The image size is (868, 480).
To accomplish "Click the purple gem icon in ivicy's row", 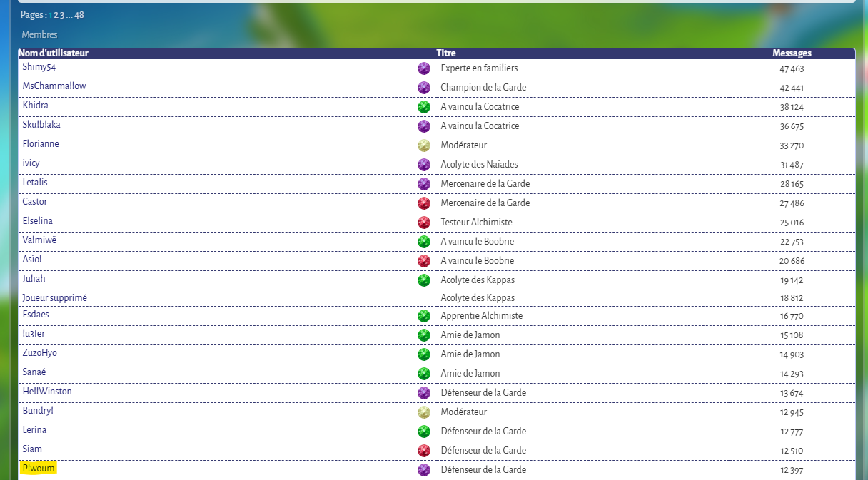I will point(424,165).
